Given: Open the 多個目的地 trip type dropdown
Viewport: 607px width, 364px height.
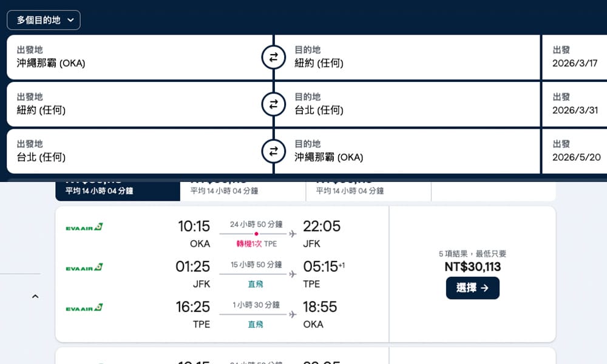Looking at the screenshot, I should [x=42, y=20].
